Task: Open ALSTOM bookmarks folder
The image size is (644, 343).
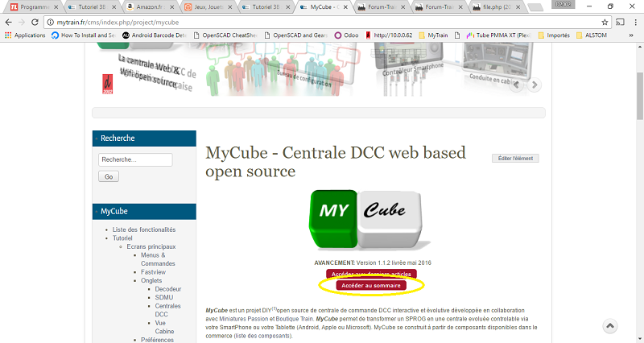Action: [592, 35]
